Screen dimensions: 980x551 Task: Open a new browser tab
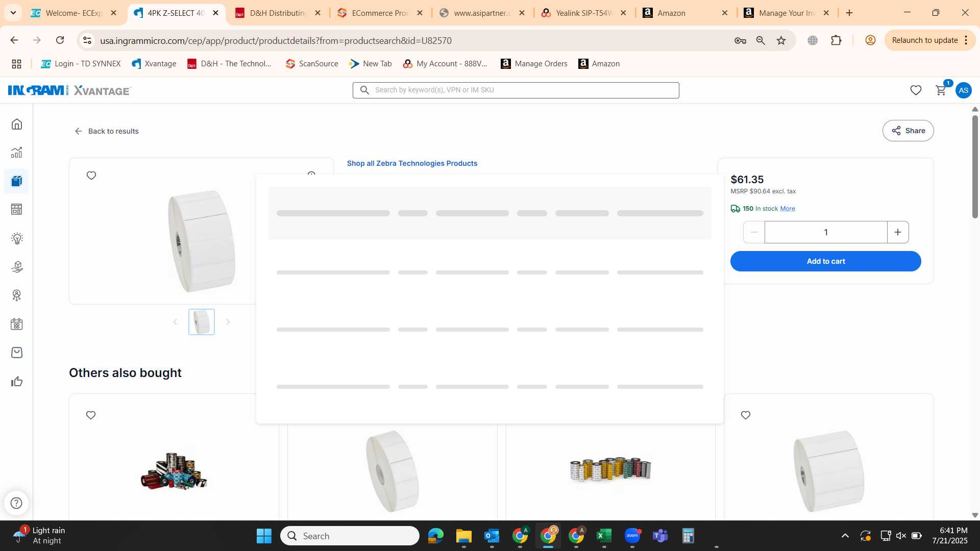pyautogui.click(x=849, y=13)
